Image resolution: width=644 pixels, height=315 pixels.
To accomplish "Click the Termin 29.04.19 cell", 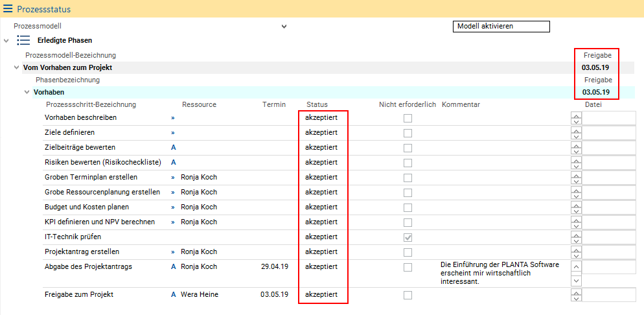I will (275, 266).
